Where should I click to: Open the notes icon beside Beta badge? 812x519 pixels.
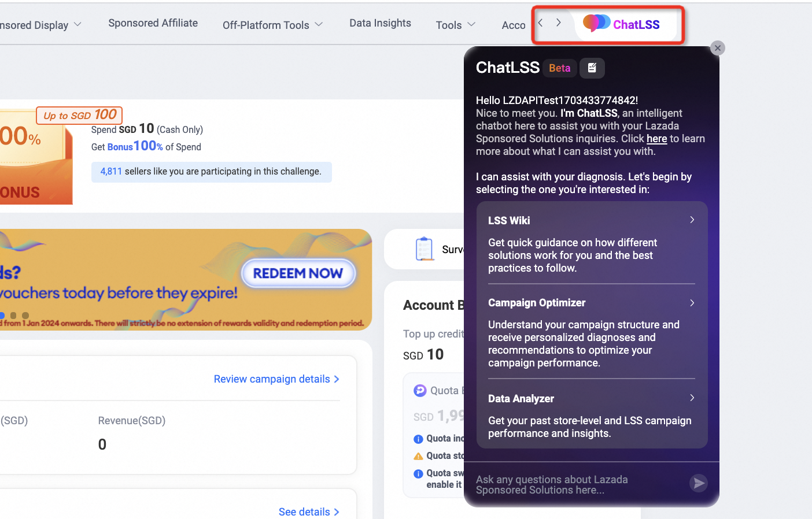pyautogui.click(x=592, y=68)
